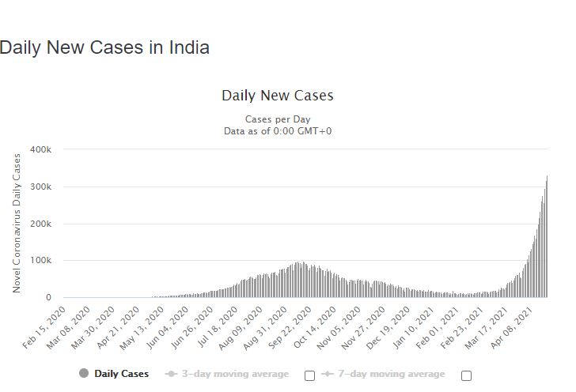Click the 100k y-axis gridline label

click(40, 261)
